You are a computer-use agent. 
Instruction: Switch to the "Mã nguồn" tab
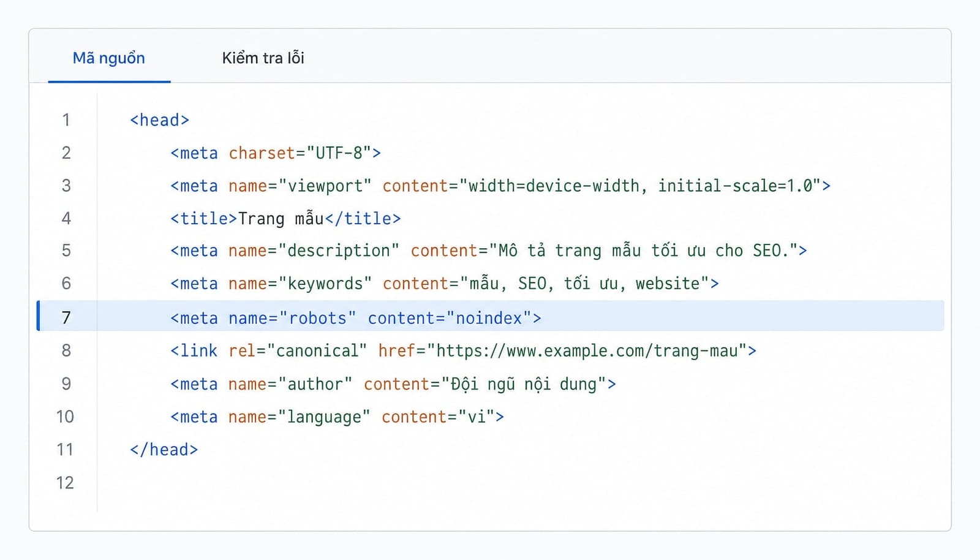coord(109,58)
